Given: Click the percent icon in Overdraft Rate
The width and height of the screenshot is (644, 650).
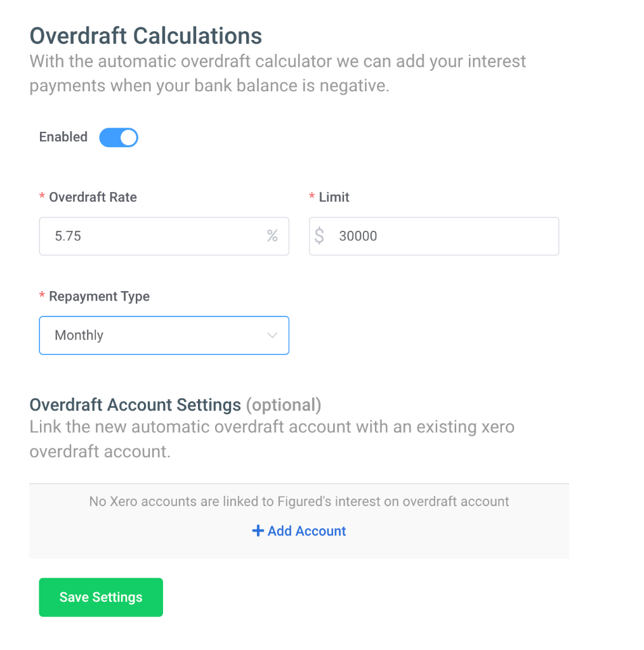Looking at the screenshot, I should click(272, 236).
